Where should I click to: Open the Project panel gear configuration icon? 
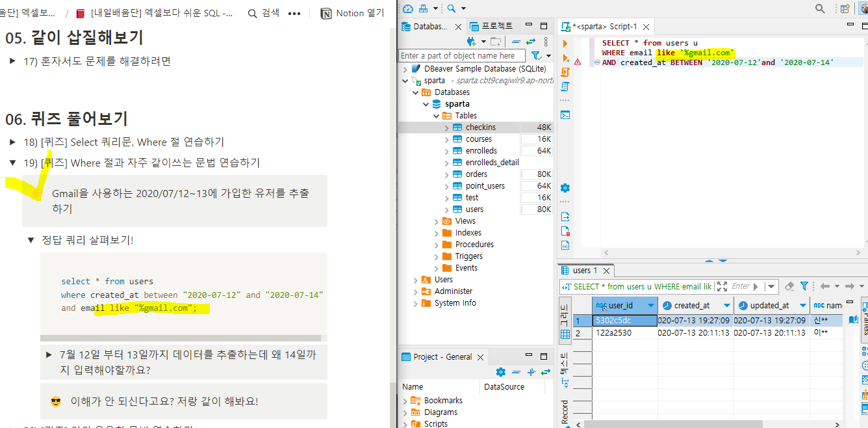(x=500, y=372)
